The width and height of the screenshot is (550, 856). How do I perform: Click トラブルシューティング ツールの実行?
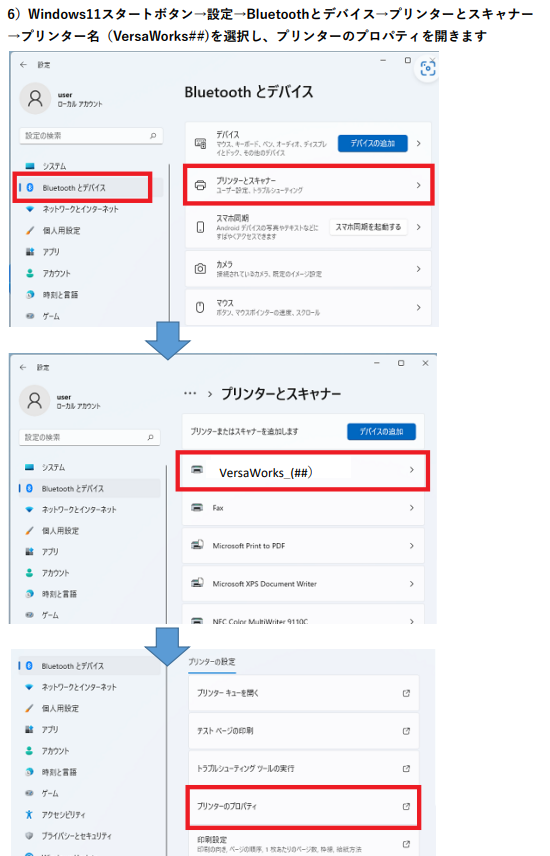tap(304, 768)
